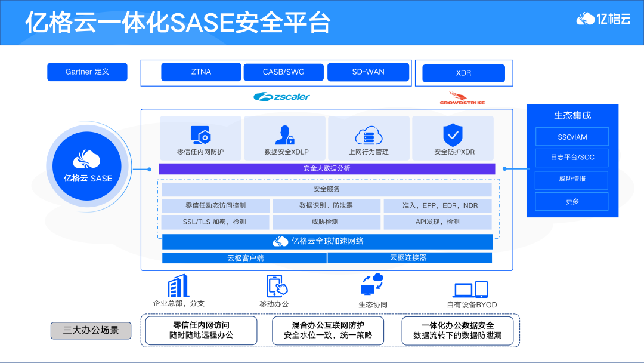Click the cloud icon beside 亿格云全球加速网络
The height and width of the screenshot is (363, 644).
coord(280,241)
